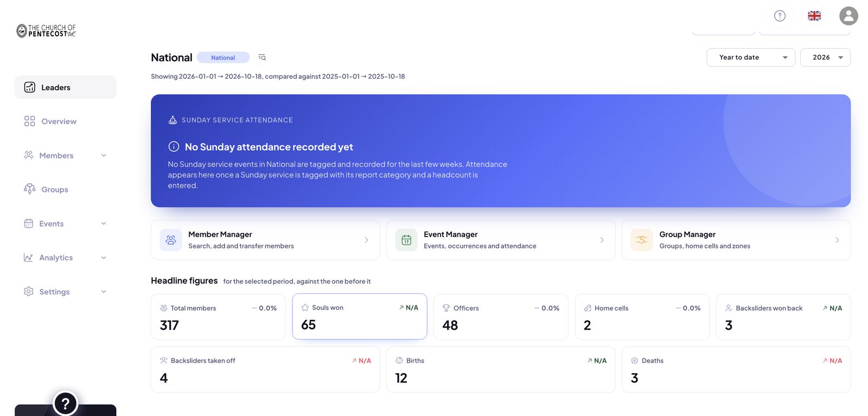868x416 pixels.
Task: Select the Officers figure card
Action: point(501,317)
